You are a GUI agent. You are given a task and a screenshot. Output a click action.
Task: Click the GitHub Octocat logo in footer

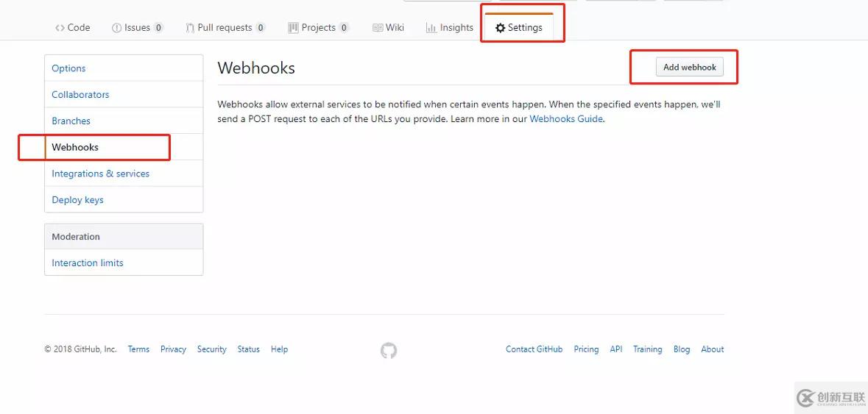389,351
